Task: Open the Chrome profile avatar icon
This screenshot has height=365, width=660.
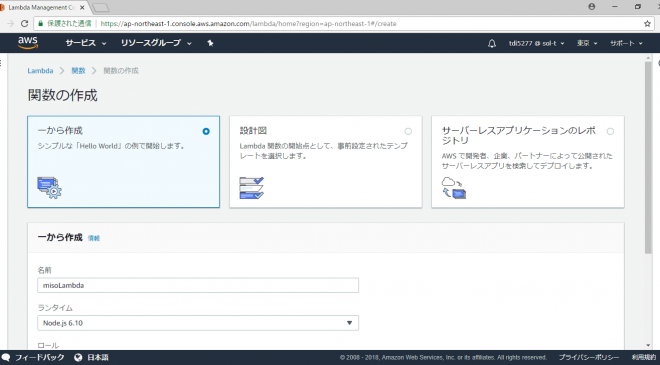Action: (591, 7)
